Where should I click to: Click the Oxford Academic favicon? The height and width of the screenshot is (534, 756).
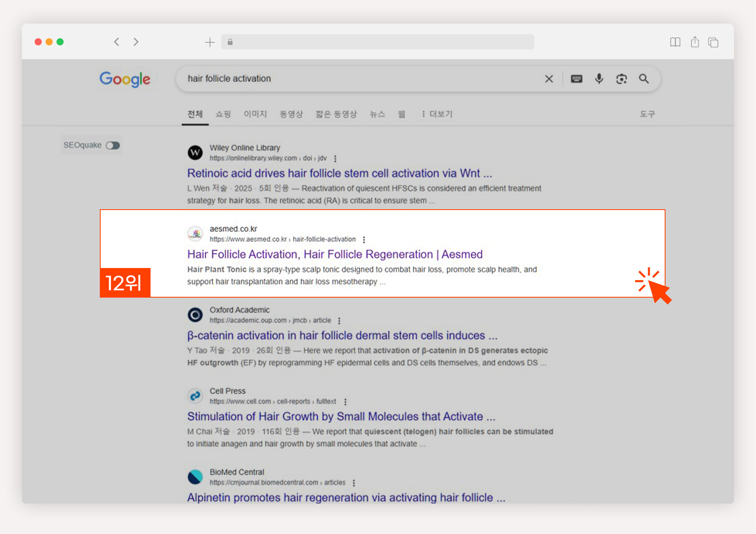point(195,315)
